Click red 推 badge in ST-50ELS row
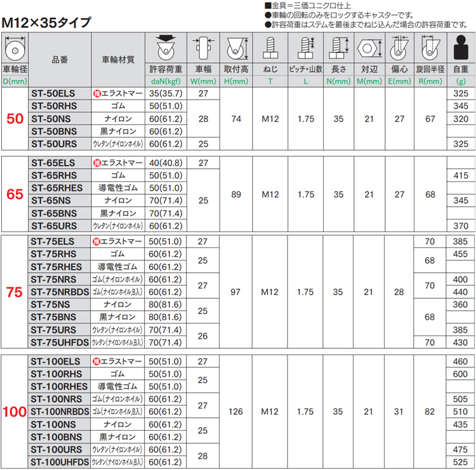The image size is (476, 470). 97,93
